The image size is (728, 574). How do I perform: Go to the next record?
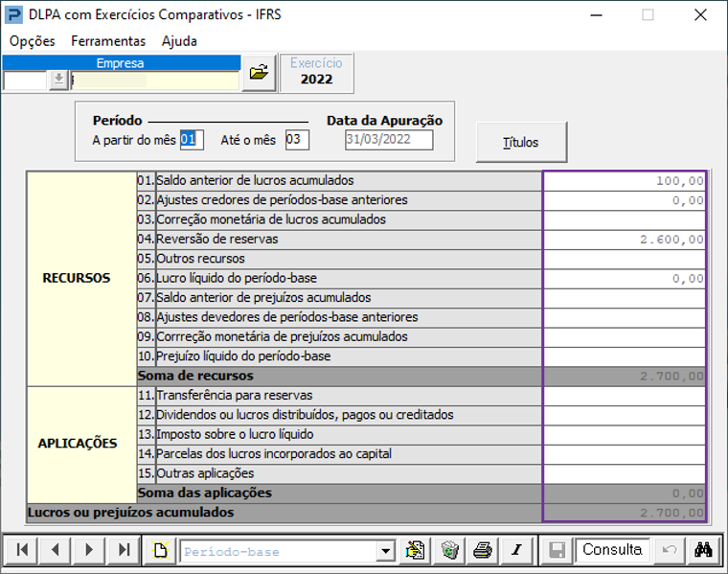(89, 550)
